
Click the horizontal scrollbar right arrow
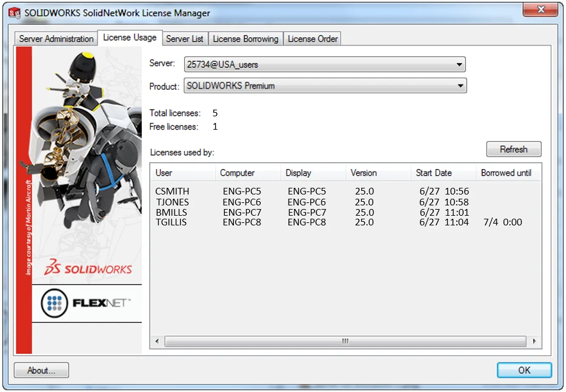click(534, 341)
